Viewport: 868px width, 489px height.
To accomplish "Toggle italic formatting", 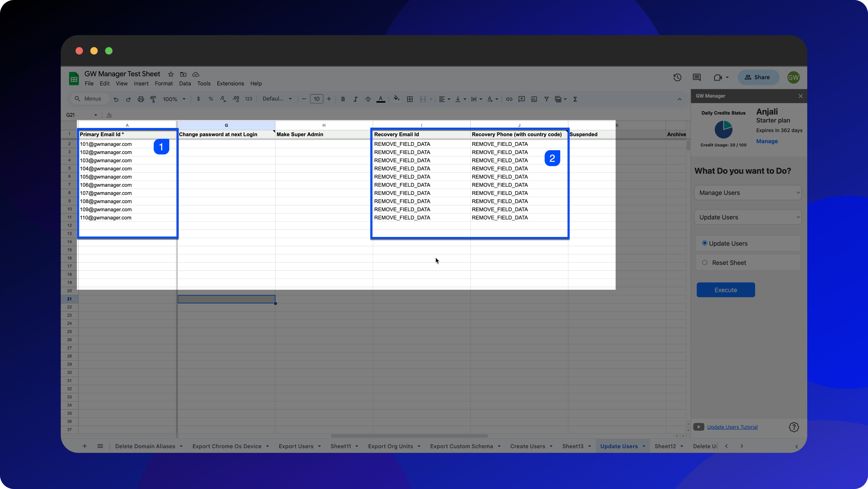I will click(x=355, y=99).
